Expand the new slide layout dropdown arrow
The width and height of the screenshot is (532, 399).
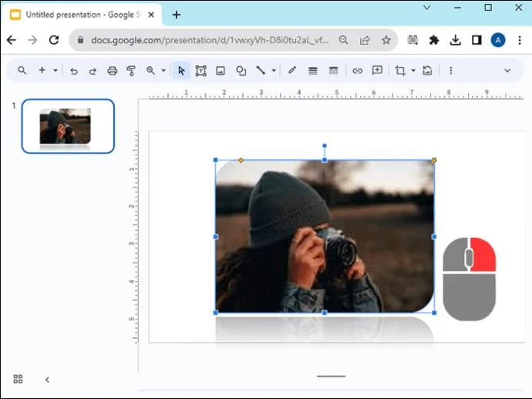click(56, 70)
